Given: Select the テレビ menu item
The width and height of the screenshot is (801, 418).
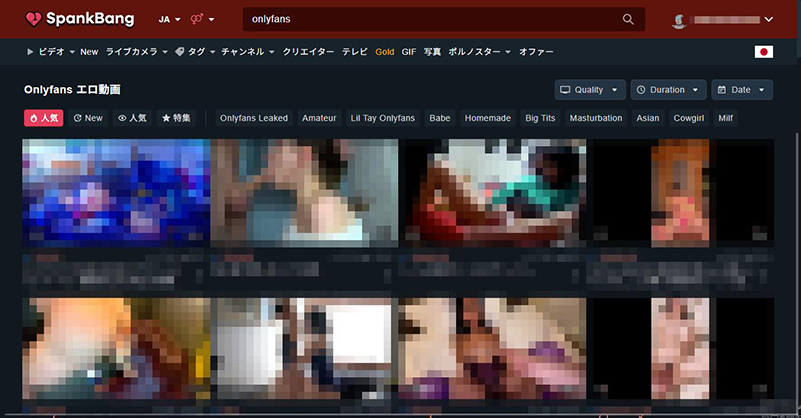Looking at the screenshot, I should pyautogui.click(x=355, y=52).
